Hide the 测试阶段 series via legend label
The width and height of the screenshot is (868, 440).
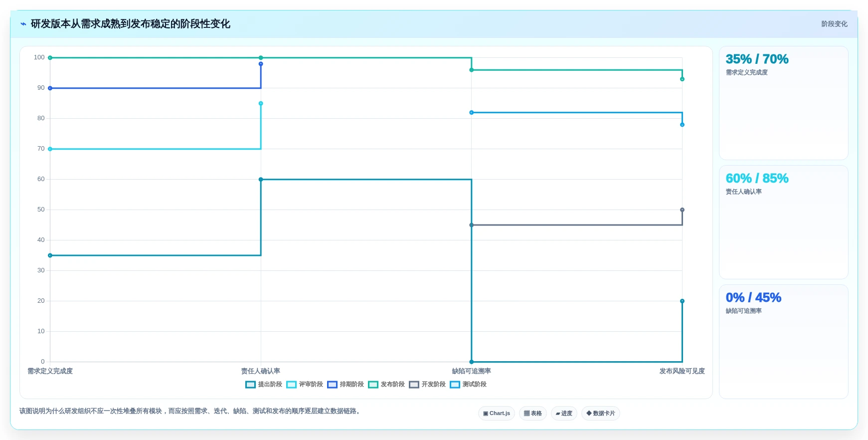pyautogui.click(x=475, y=385)
